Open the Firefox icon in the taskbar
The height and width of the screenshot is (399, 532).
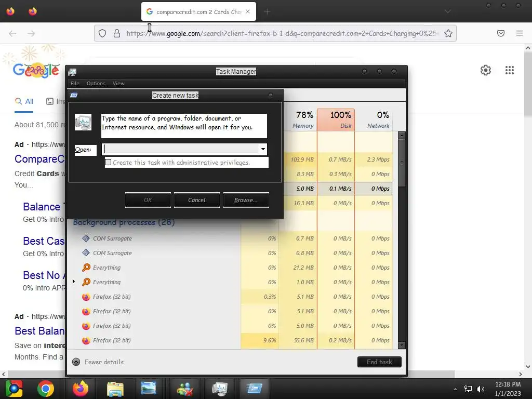point(81,389)
